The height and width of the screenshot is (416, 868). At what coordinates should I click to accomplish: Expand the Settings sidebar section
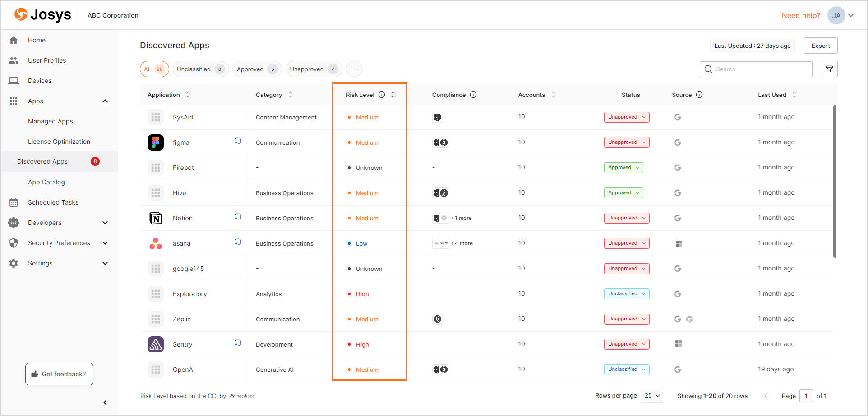[105, 263]
